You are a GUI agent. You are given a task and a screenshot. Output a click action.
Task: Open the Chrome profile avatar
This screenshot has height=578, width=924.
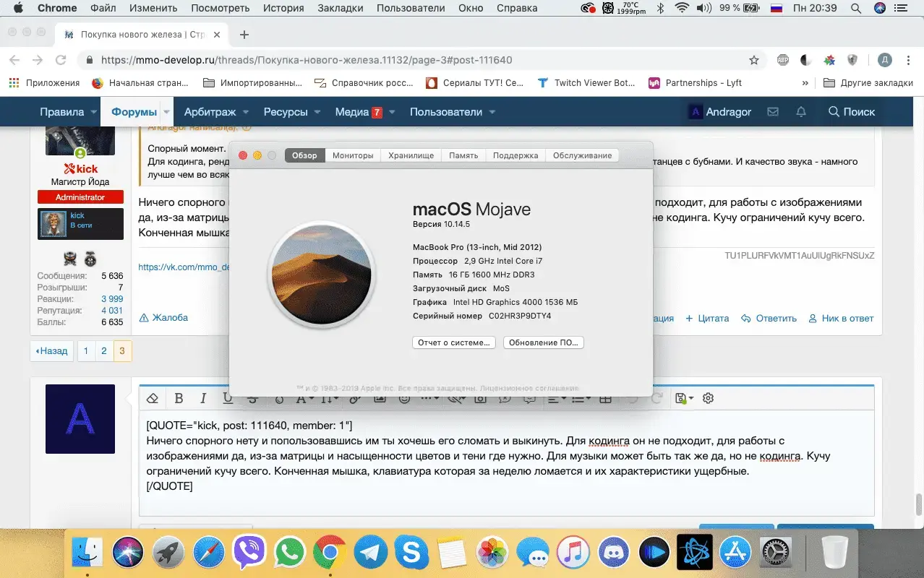click(x=884, y=60)
